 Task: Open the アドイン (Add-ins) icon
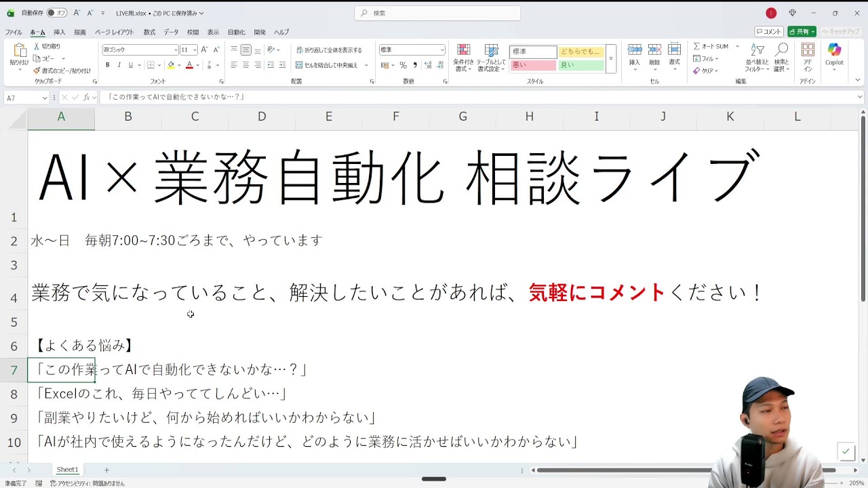(x=808, y=50)
